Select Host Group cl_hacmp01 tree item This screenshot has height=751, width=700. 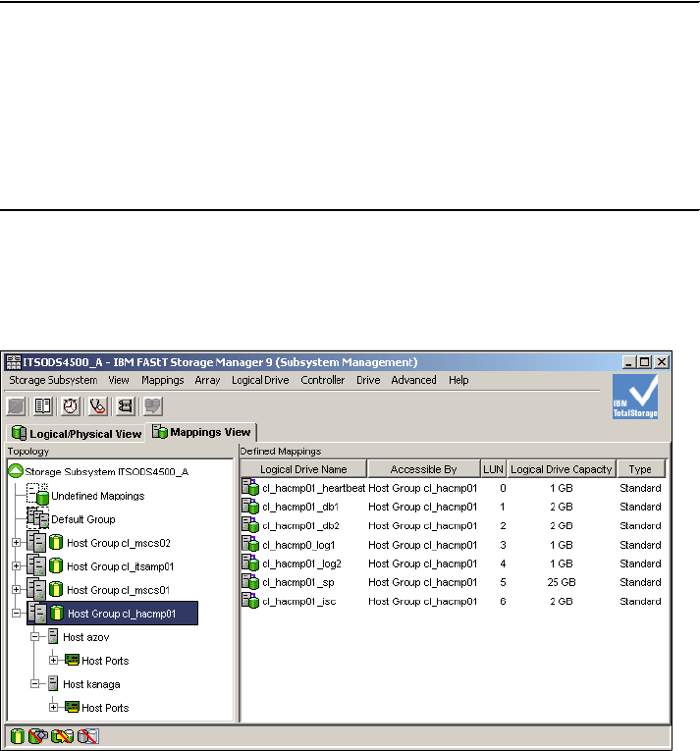(113, 613)
